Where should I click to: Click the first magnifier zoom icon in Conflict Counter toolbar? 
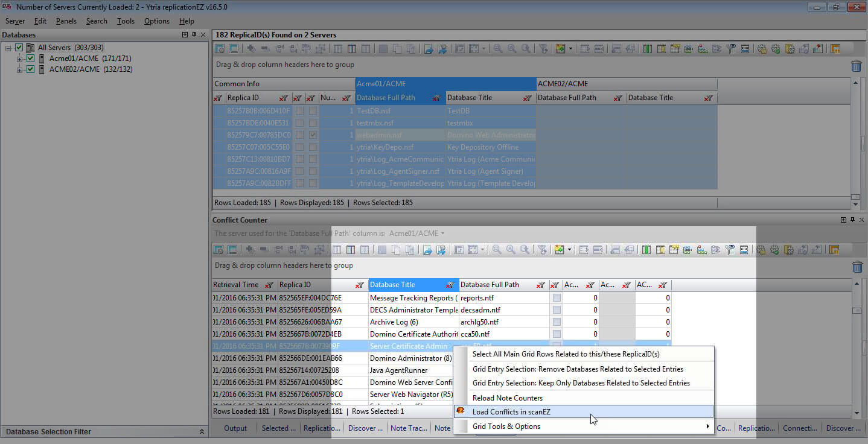tap(497, 249)
